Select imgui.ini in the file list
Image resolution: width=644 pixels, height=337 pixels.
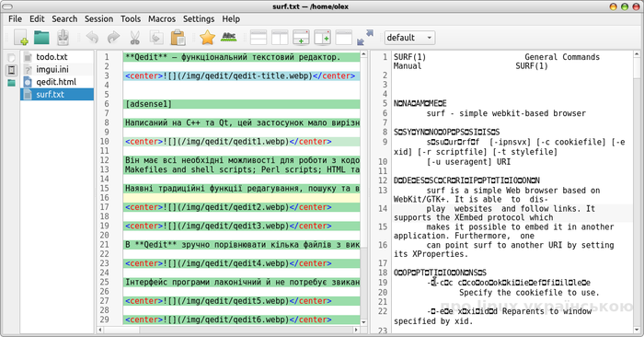[x=57, y=69]
